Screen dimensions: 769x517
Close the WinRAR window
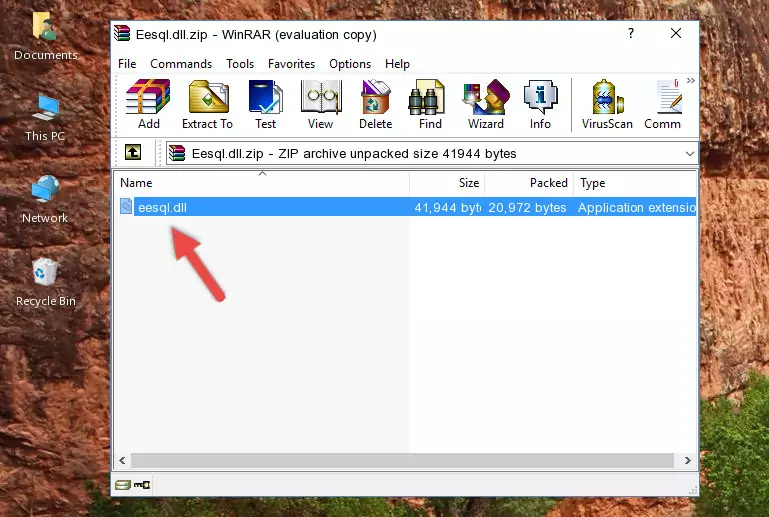pos(676,33)
